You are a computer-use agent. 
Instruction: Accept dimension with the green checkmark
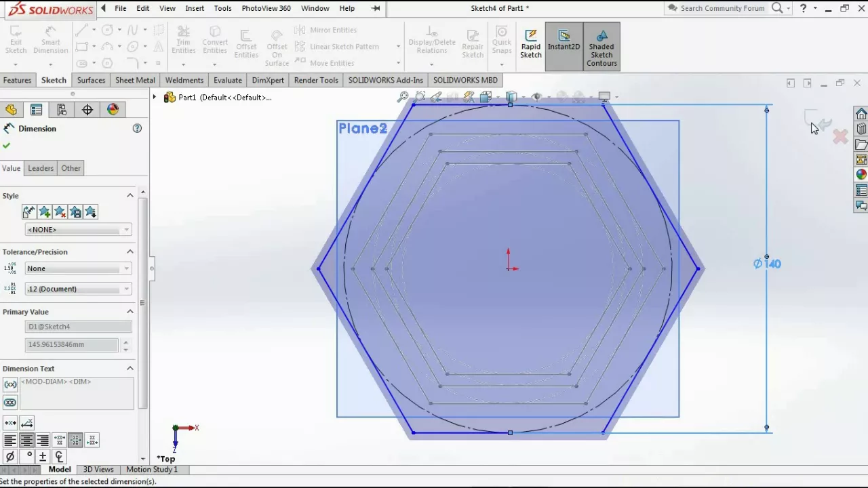click(7, 146)
